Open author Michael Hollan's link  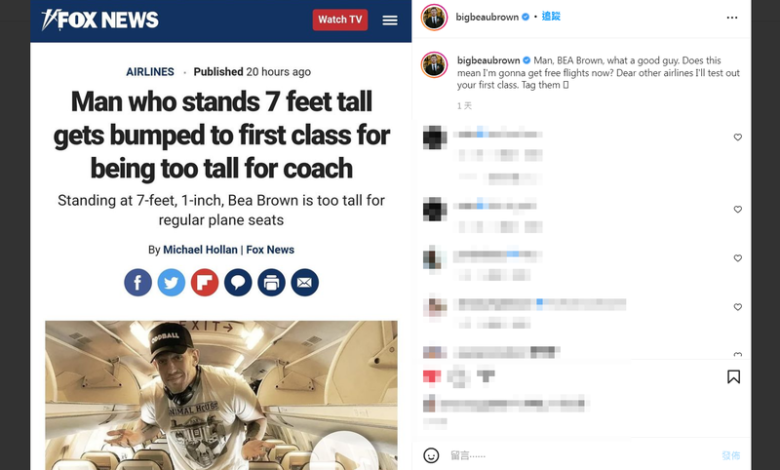click(x=200, y=250)
